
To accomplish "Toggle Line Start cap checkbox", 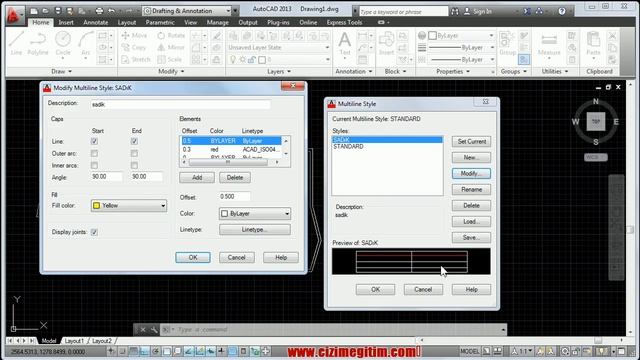I will 94,141.
